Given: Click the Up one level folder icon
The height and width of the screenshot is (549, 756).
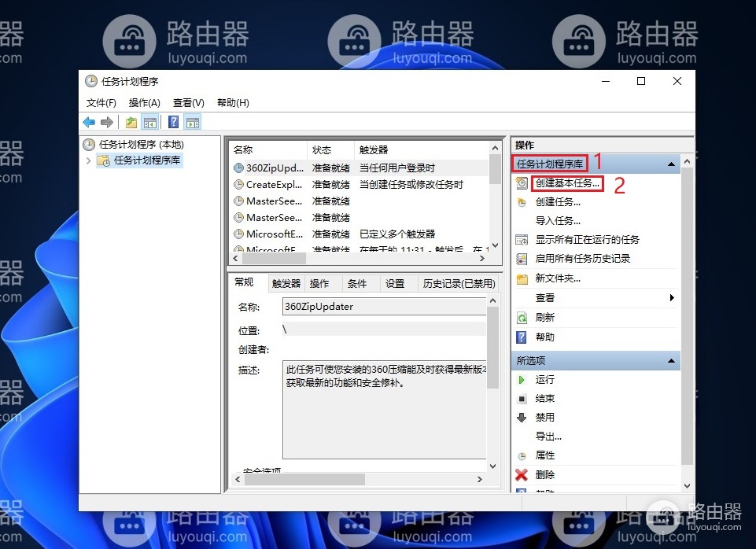Looking at the screenshot, I should (131, 123).
